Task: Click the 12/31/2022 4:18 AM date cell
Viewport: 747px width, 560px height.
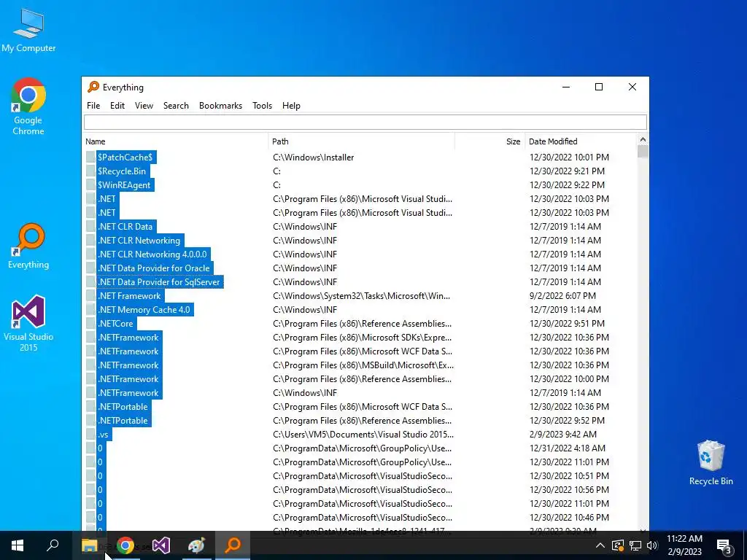Action: pyautogui.click(x=568, y=448)
